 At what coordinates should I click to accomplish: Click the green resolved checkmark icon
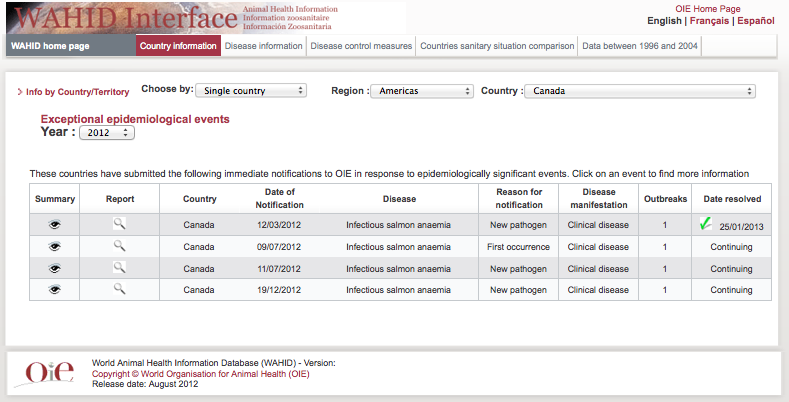click(706, 223)
